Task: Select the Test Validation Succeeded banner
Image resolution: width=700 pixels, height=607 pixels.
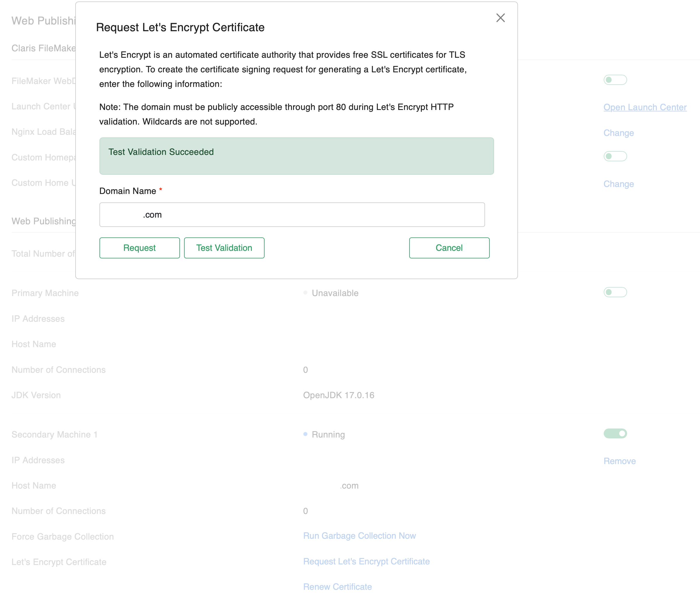Action: coord(296,156)
